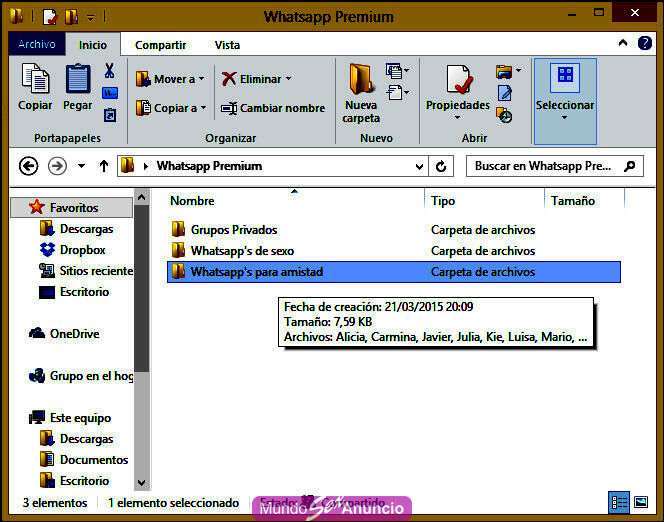Click the Pegar clipboard icon
The height and width of the screenshot is (522, 664).
coord(78,78)
